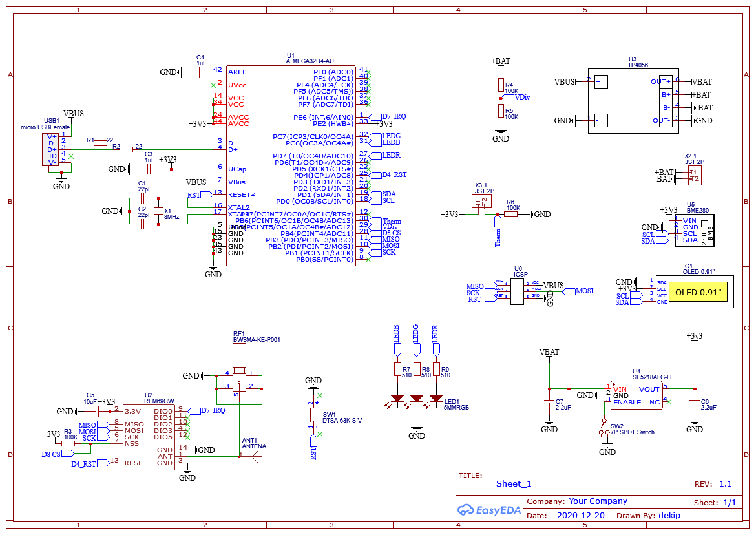This screenshot has width=756, height=535.
Task: Select resistor R1 on the D- line
Action: pos(100,143)
